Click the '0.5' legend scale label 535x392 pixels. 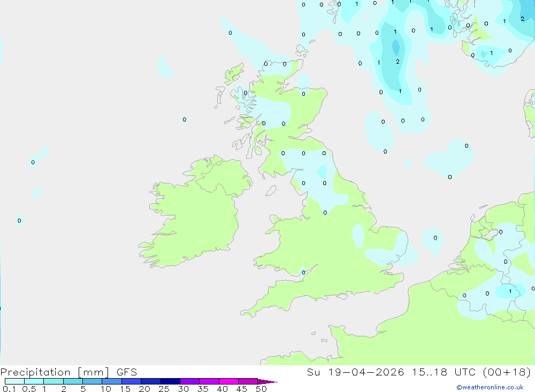point(29,389)
